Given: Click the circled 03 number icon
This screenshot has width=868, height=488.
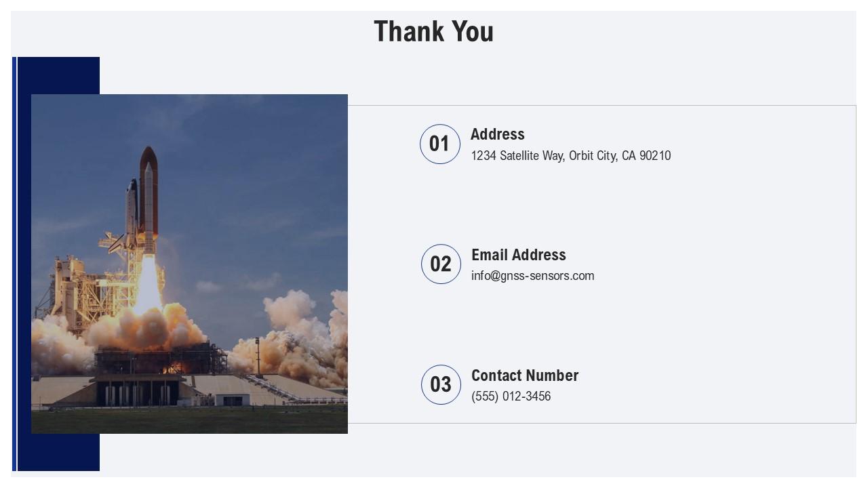Looking at the screenshot, I should (x=441, y=384).
